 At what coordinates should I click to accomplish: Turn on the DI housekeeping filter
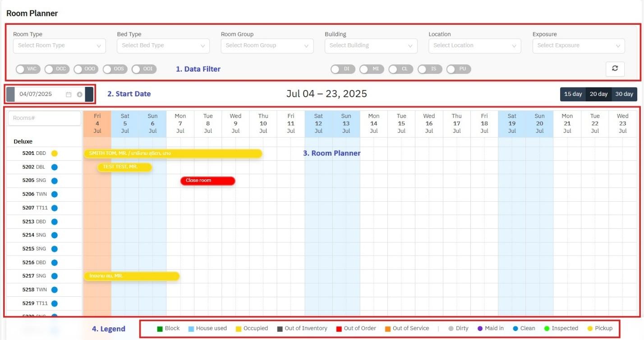(343, 69)
